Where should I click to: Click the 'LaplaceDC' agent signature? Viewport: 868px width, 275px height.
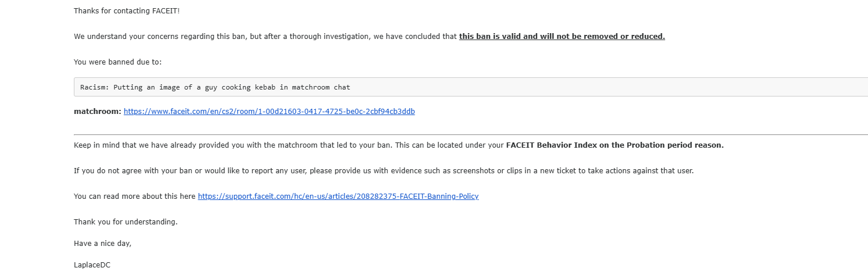click(x=92, y=265)
